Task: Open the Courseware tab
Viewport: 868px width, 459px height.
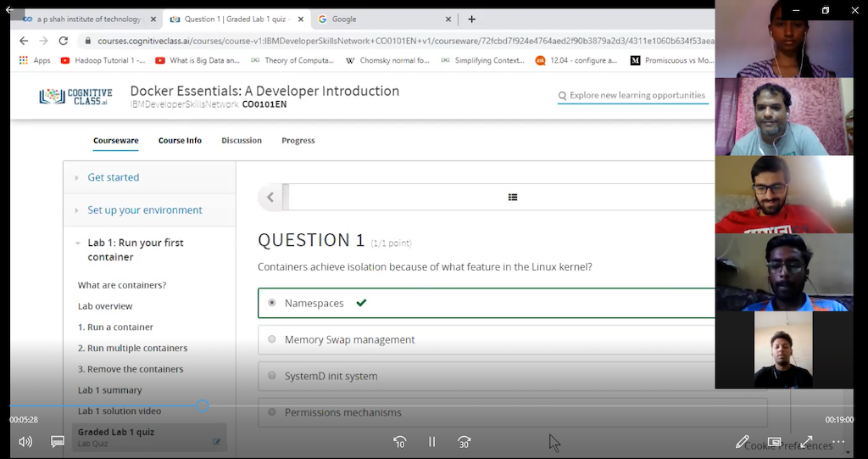Action: 115,140
